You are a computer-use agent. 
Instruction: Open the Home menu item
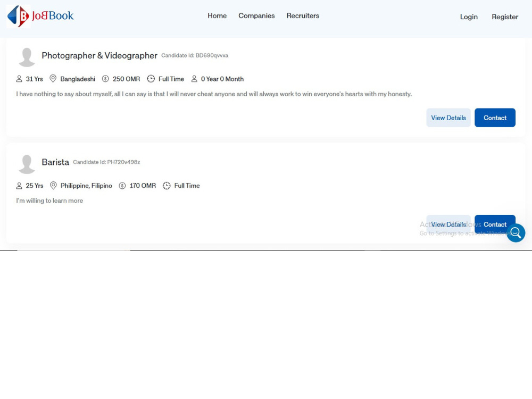(x=217, y=15)
